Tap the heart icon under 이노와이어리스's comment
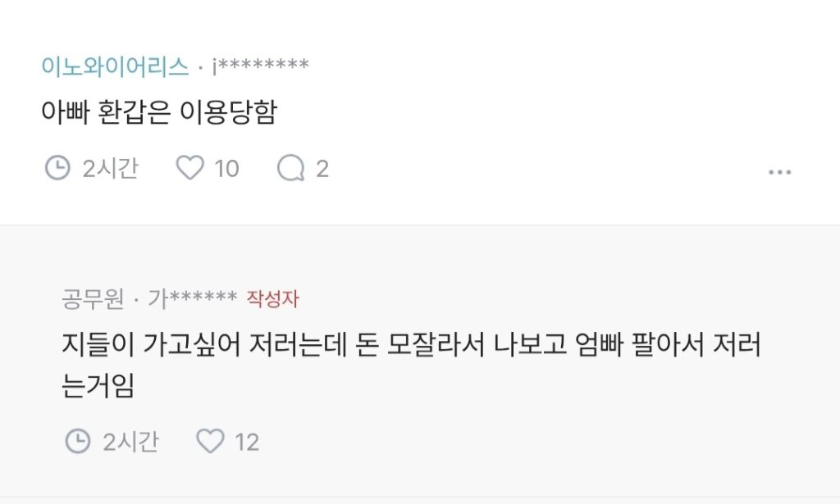 (191, 167)
